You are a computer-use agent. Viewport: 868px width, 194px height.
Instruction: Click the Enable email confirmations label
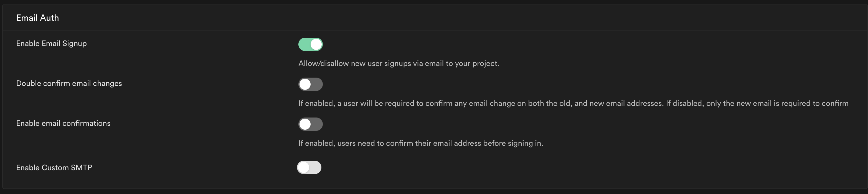click(63, 123)
